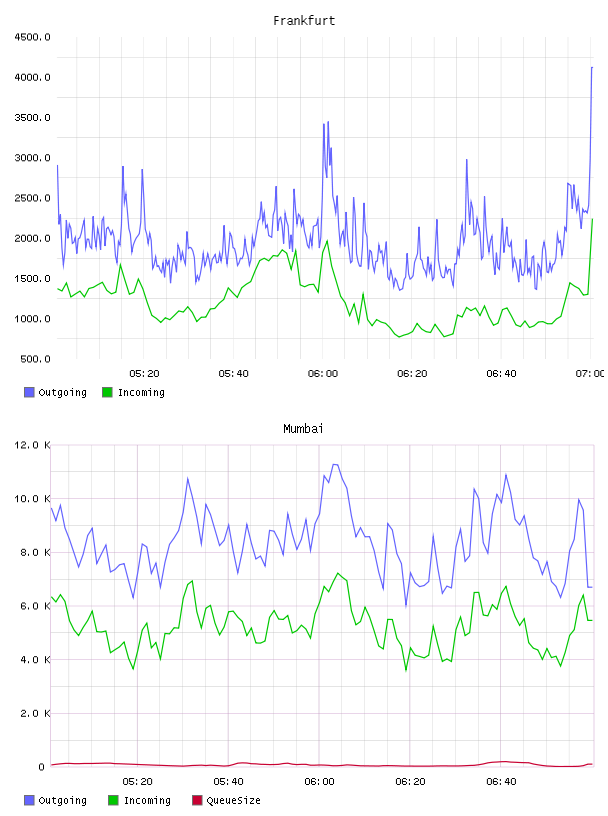The image size is (608, 816).
Task: Click the Mumbai outgoing peak above 11 K after 06:00
Action: pos(335,464)
